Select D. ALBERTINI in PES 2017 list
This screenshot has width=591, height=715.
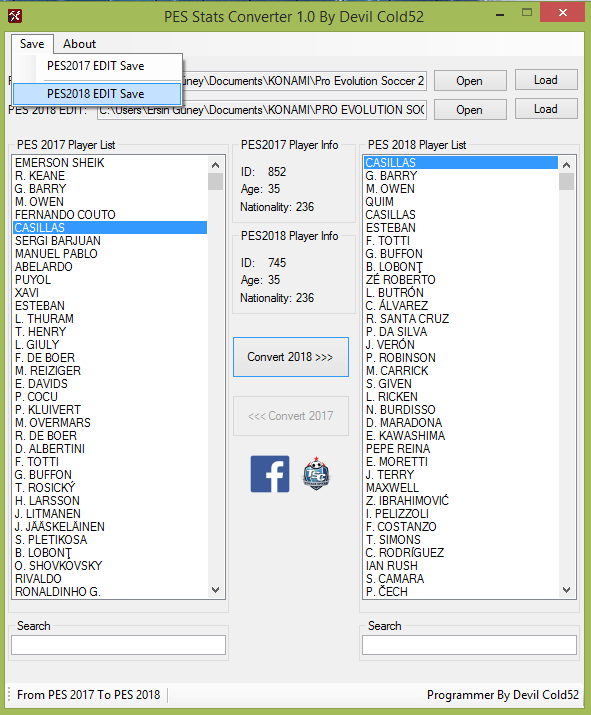(x=110, y=449)
